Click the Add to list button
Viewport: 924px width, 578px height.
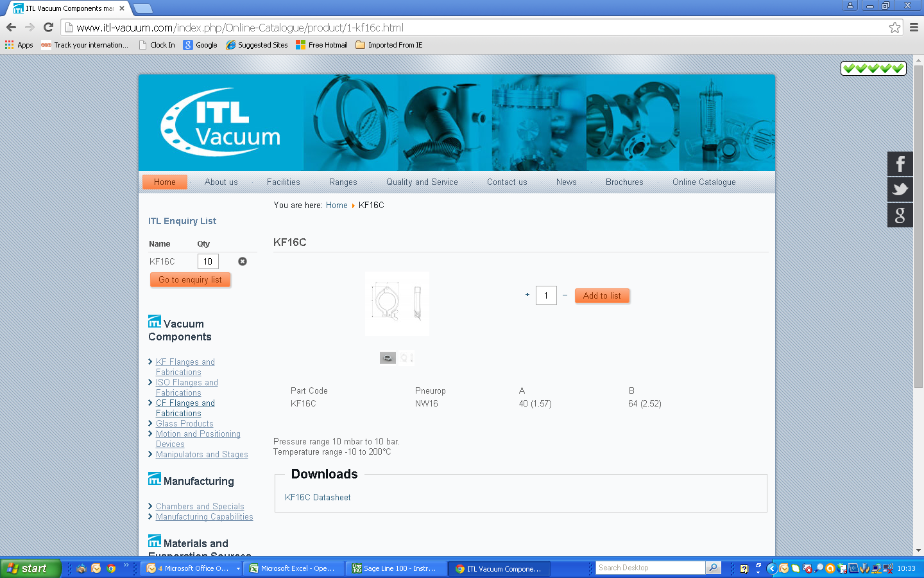tap(602, 295)
